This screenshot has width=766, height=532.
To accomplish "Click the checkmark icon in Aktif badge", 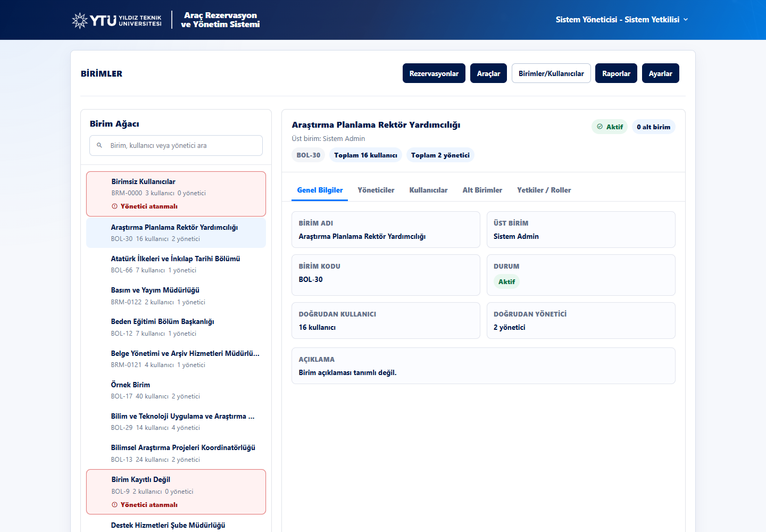I will (x=600, y=127).
